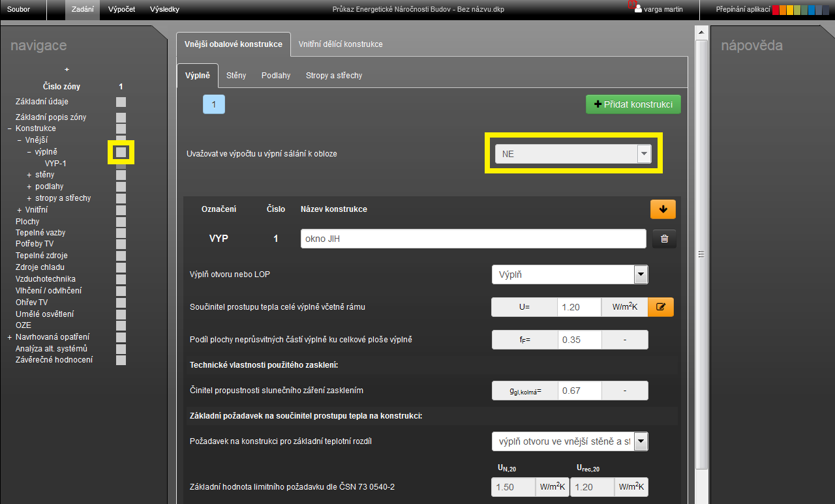Select Vnější obalové konstrukce tab
The width and height of the screenshot is (835, 504).
tap(233, 44)
